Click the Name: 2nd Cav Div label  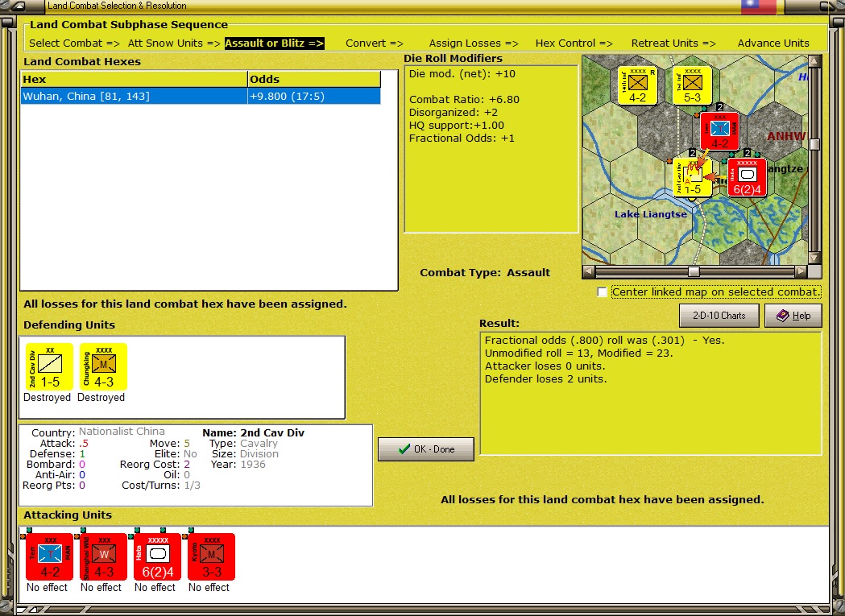(253, 432)
